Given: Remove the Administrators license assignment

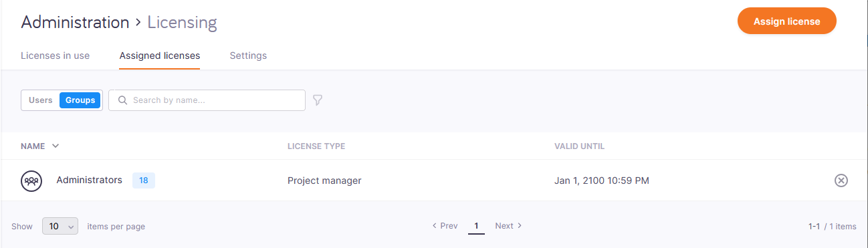Looking at the screenshot, I should click(x=841, y=180).
